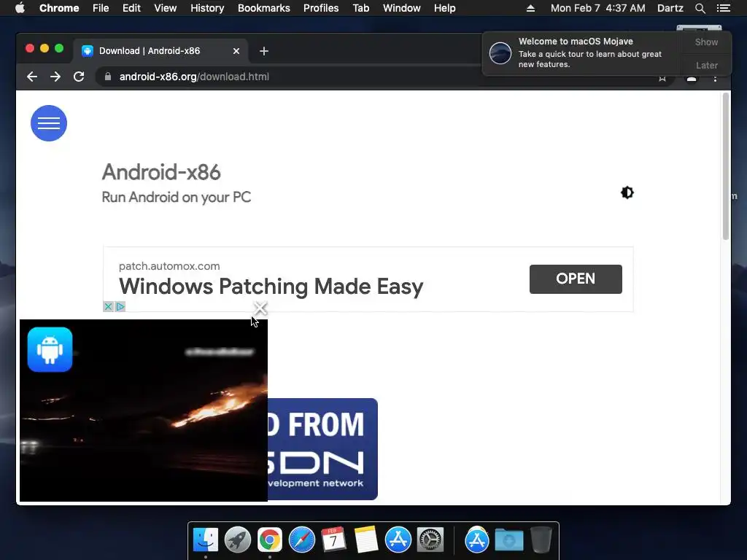Viewport: 747px width, 560px height.
Task: Click the page vertical scrollbar thumb
Action: 726,167
